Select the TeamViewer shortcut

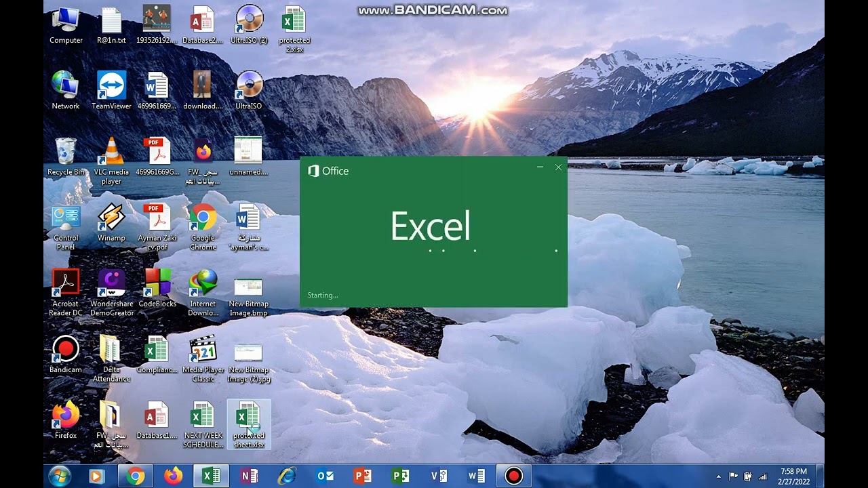pyautogui.click(x=111, y=91)
